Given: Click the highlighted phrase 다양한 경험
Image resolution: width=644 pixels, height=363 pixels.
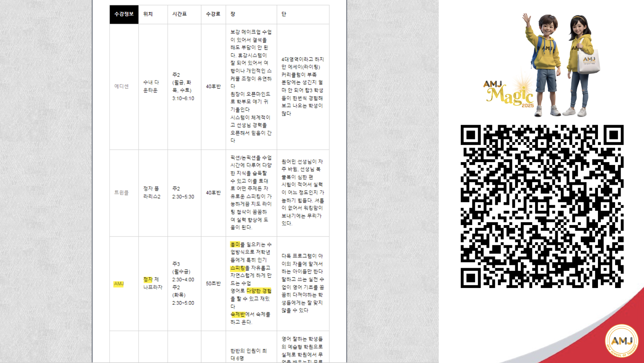Looking at the screenshot, I should (259, 291).
